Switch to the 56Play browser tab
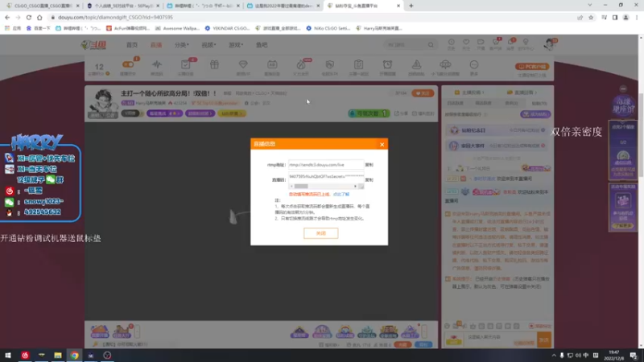This screenshot has height=362, width=644. pyautogui.click(x=123, y=6)
